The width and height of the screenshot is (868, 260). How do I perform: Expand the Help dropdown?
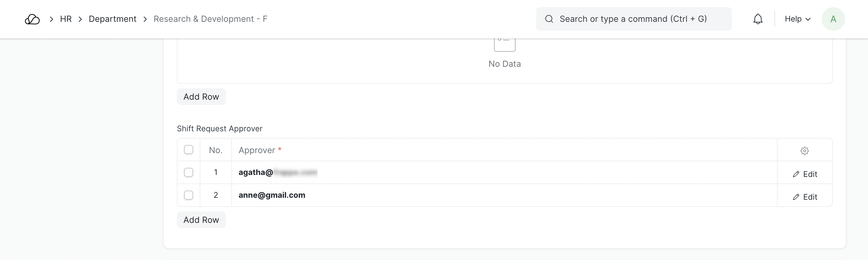pos(797,19)
